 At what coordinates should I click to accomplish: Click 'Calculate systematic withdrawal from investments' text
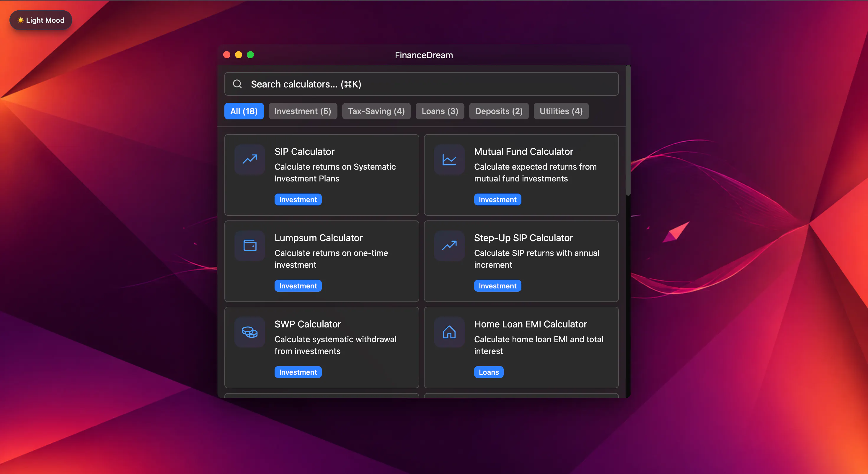335,345
